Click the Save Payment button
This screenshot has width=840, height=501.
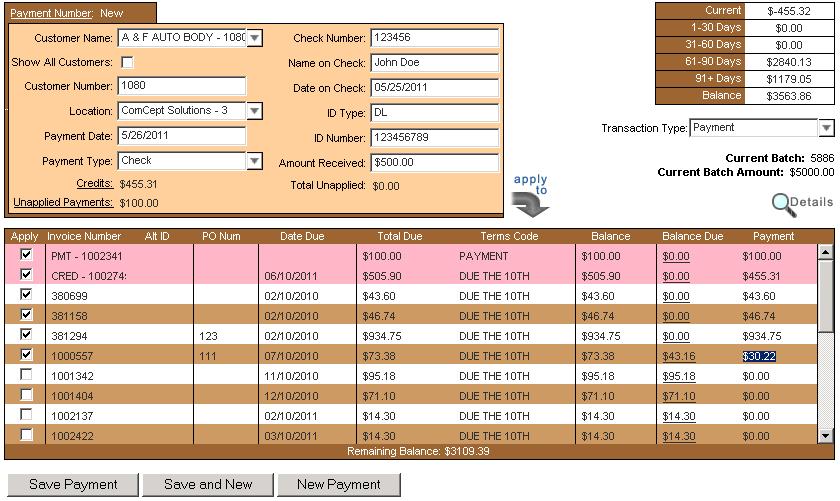(x=73, y=485)
